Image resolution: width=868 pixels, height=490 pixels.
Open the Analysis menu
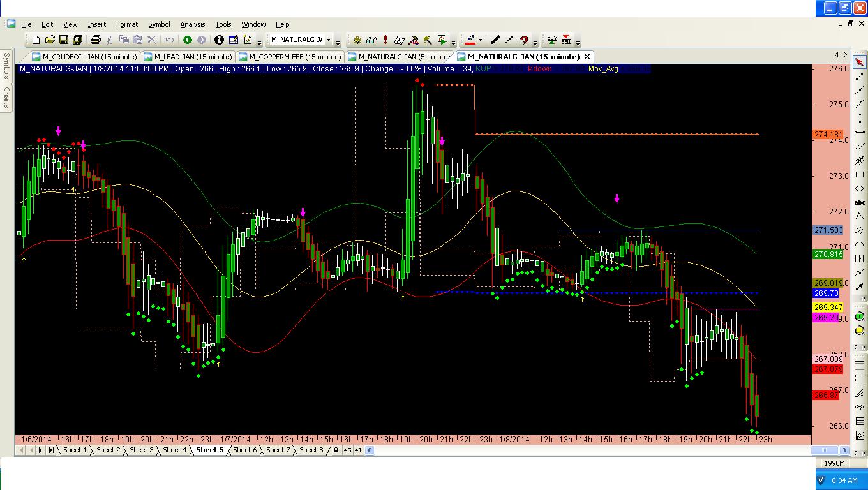pyautogui.click(x=192, y=24)
